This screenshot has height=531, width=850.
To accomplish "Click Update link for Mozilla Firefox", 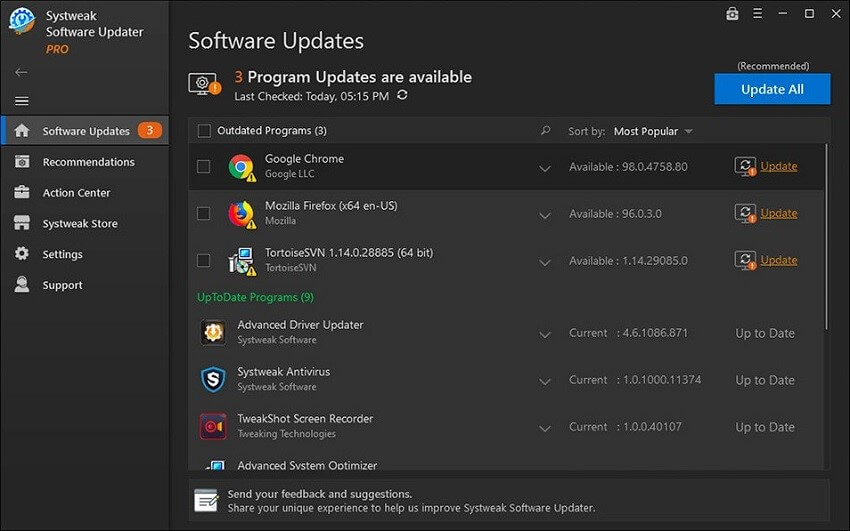I will (x=778, y=213).
